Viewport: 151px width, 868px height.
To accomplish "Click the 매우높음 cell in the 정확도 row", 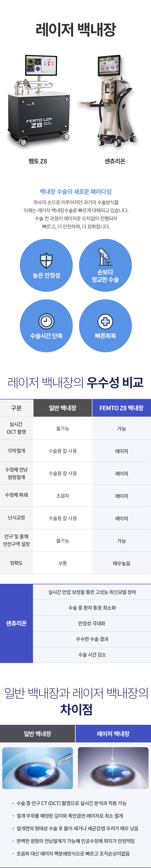I will tap(121, 563).
